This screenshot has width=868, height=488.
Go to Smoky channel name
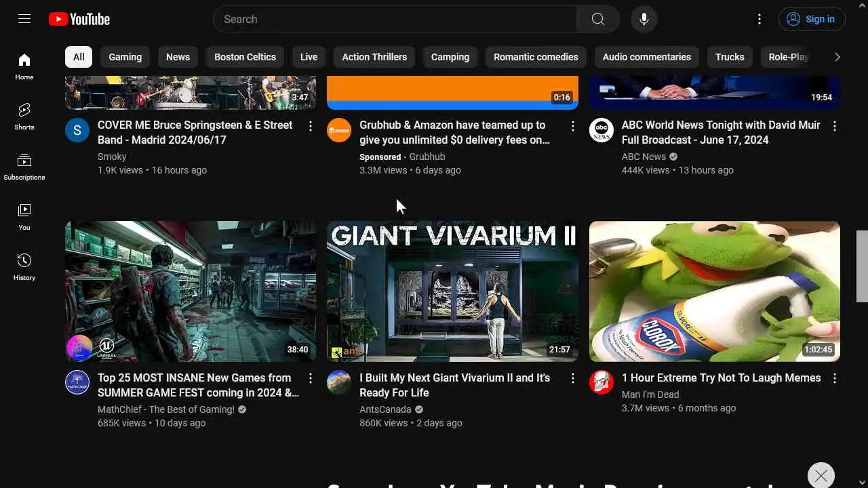[x=112, y=157]
